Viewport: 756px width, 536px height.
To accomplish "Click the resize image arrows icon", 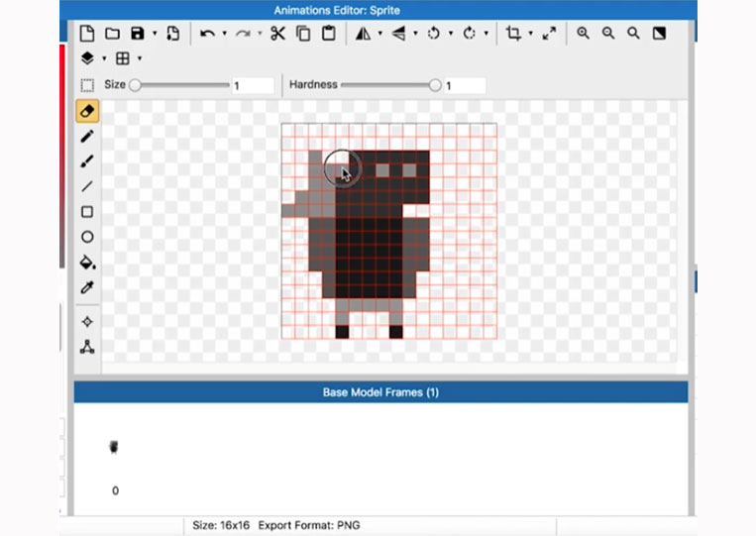I will coord(549,34).
